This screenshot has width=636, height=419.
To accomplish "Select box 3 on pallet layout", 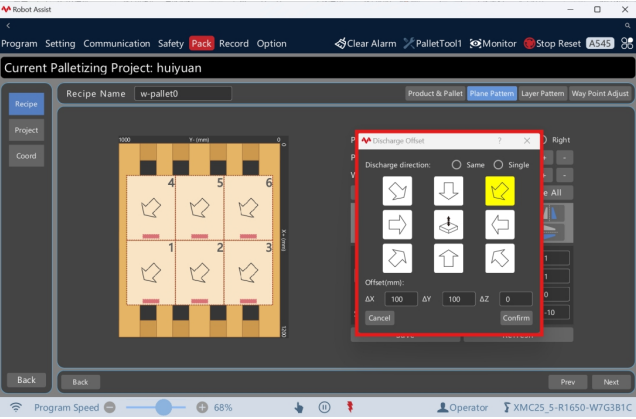I will (248, 273).
